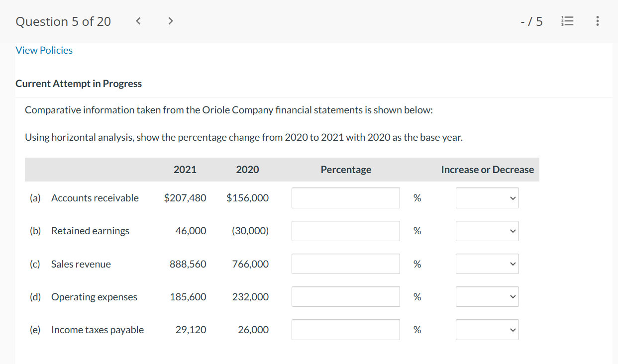The width and height of the screenshot is (618, 364).
Task: Open the View Policies link
Action: tap(44, 50)
